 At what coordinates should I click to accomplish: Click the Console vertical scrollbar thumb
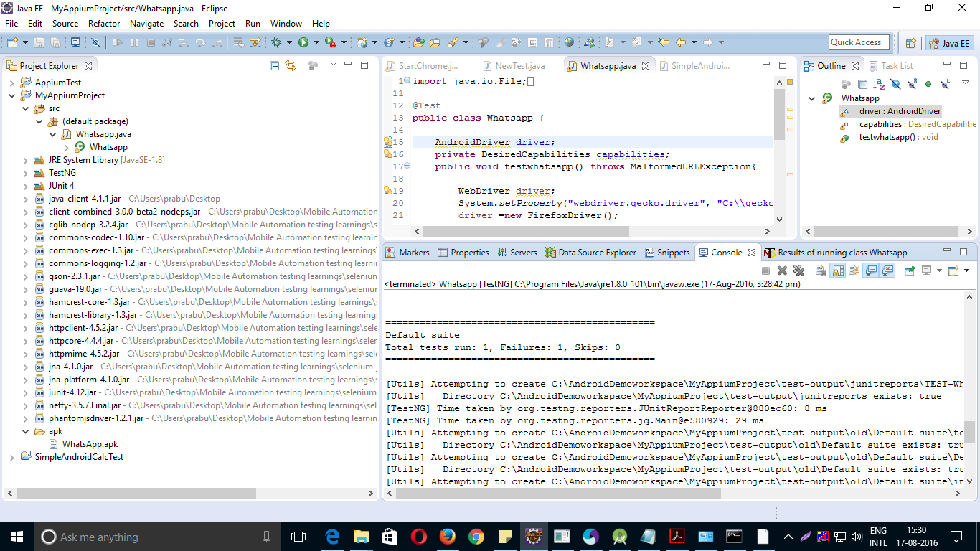[969, 431]
